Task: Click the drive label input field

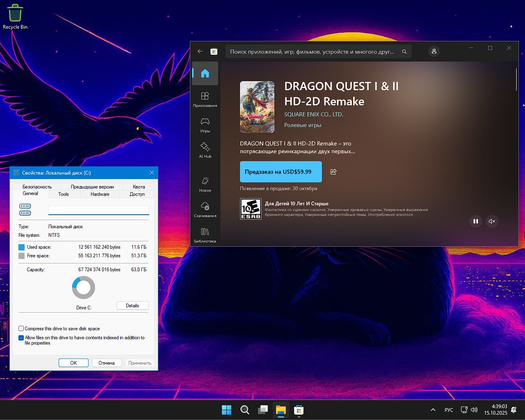Action: 98,210
